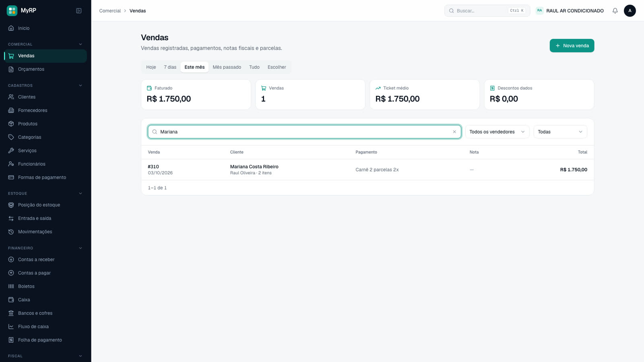This screenshot has width=644, height=362.
Task: Open Contas a receber page
Action: coord(45,259)
